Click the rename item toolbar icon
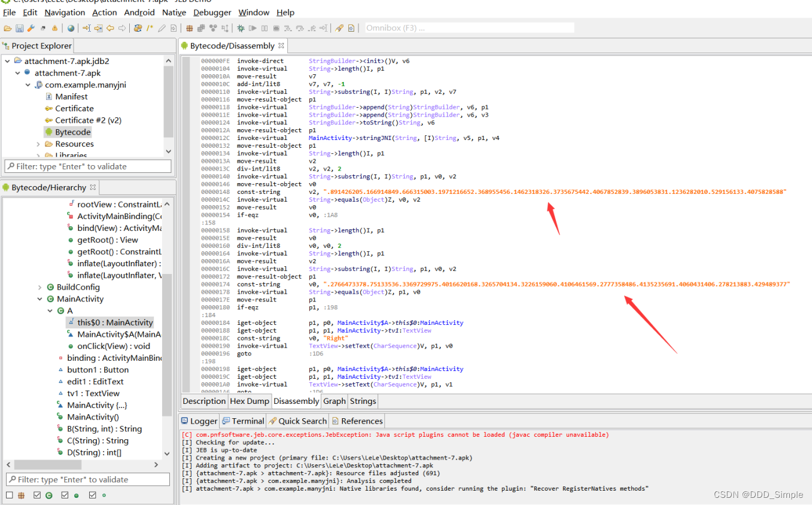Screen dimensions: 812x505 [x=137, y=28]
